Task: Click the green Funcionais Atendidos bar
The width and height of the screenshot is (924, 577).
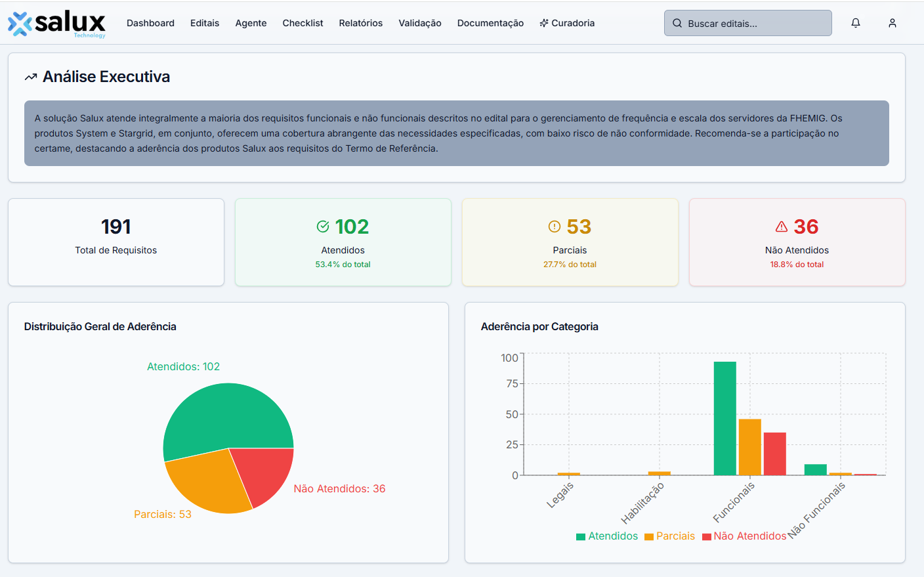Action: point(725,418)
